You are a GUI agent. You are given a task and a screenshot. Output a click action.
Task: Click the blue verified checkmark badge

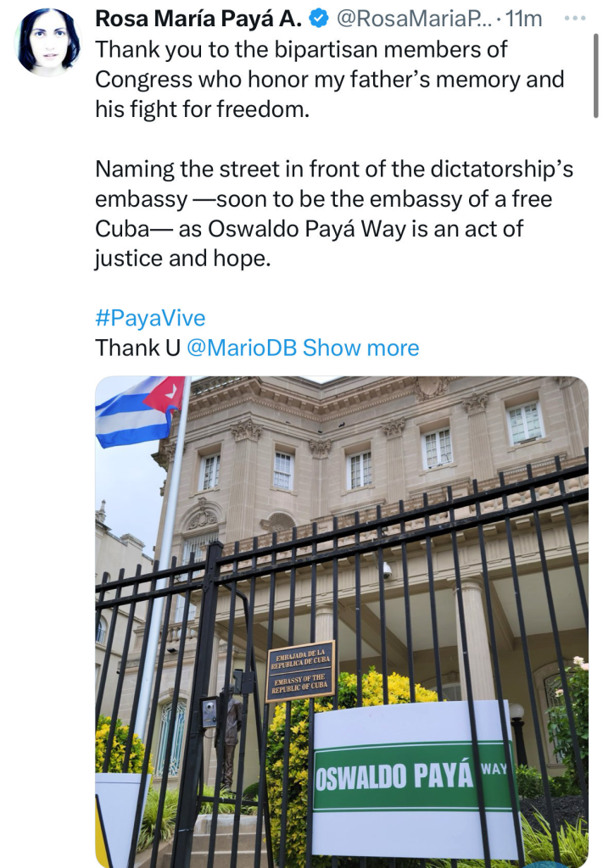[x=318, y=19]
